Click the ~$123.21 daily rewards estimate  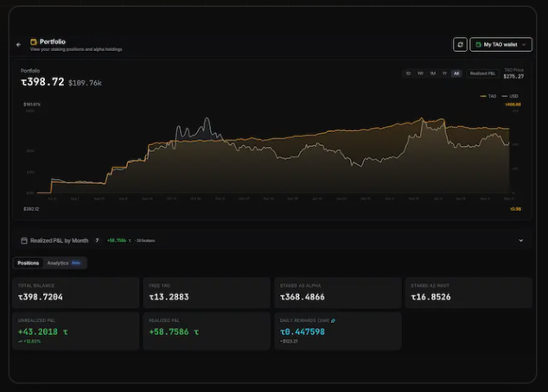(x=289, y=341)
